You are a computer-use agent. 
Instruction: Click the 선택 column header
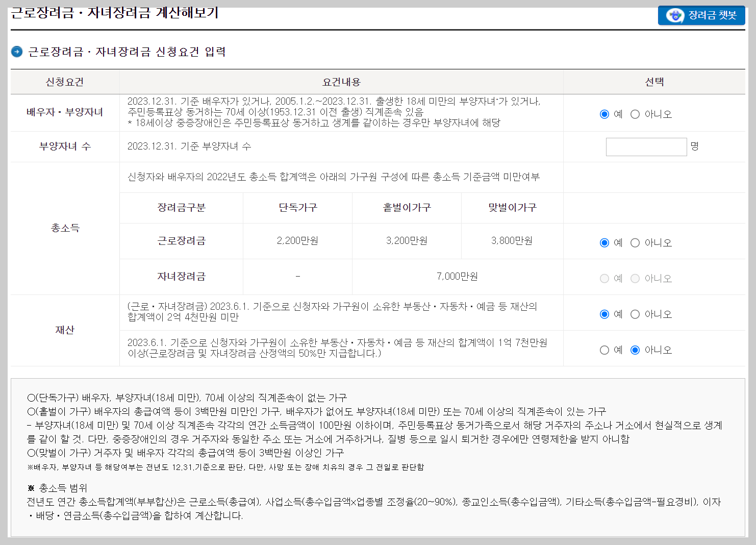[x=654, y=82]
